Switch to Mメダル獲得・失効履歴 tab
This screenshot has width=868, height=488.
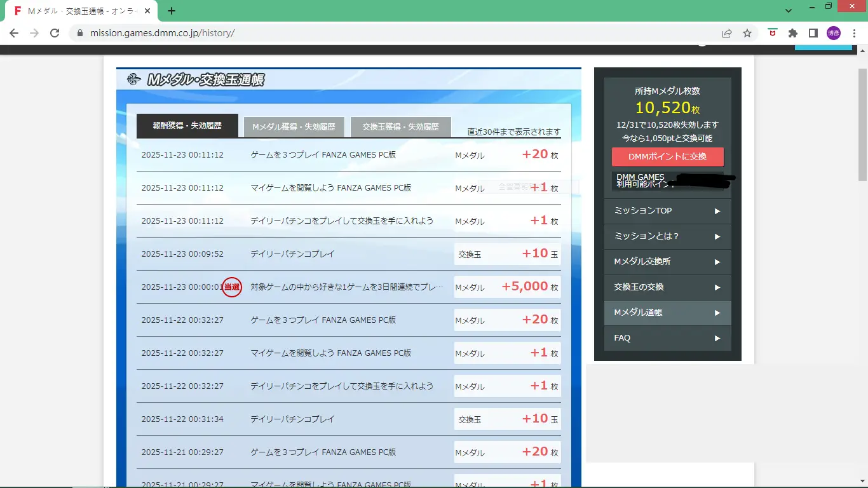(294, 127)
